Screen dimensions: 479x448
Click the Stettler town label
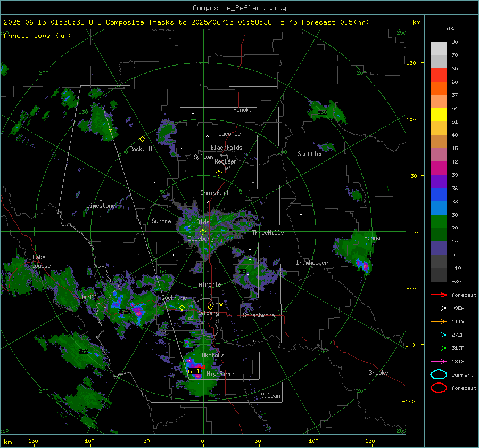click(x=310, y=154)
